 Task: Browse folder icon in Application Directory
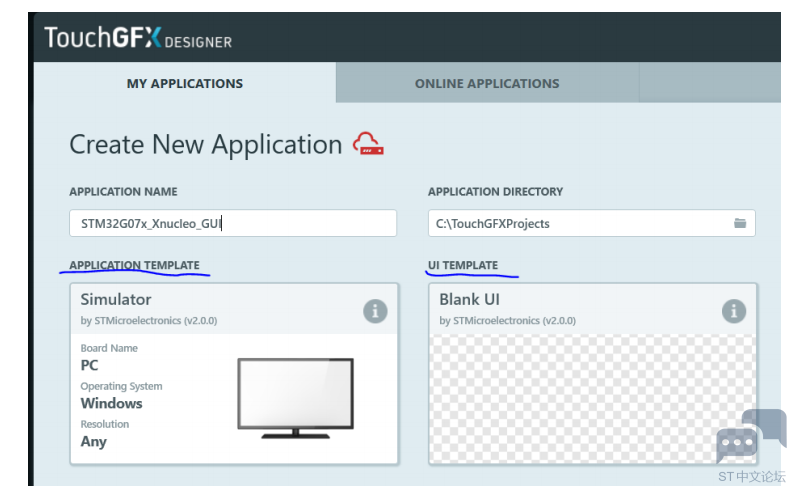tap(740, 223)
